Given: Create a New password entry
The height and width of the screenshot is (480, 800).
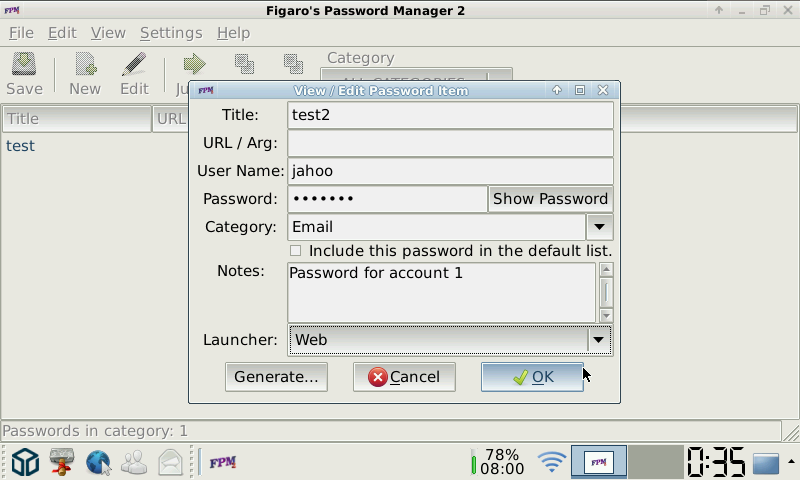Looking at the screenshot, I should coord(85,73).
